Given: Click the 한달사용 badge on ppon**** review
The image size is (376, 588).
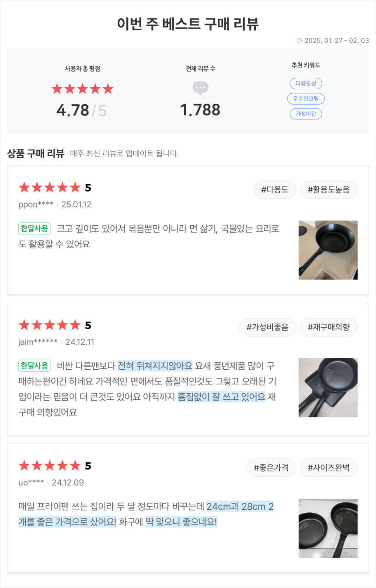Looking at the screenshot, I should click(x=35, y=228).
